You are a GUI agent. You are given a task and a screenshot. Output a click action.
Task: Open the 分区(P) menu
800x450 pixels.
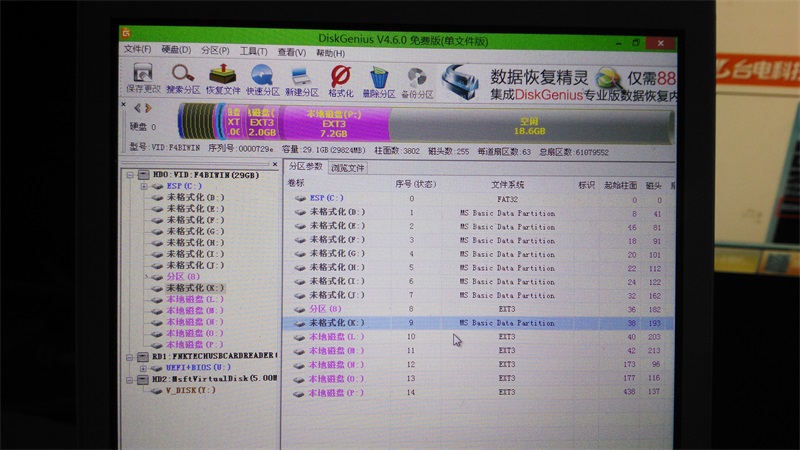point(215,51)
